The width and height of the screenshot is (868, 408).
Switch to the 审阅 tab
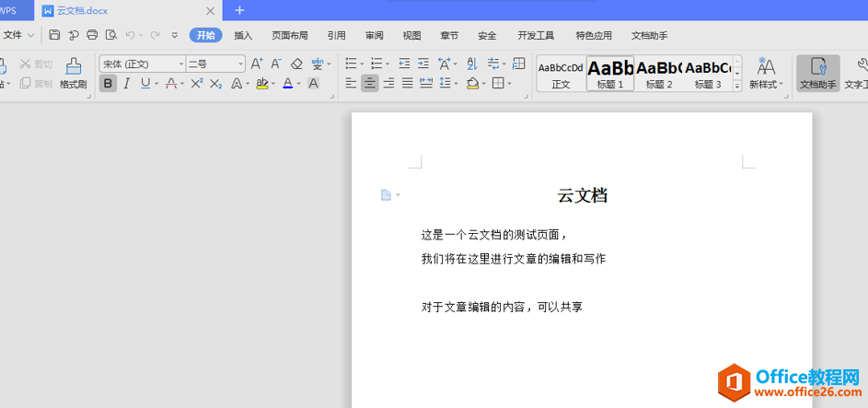tap(375, 35)
